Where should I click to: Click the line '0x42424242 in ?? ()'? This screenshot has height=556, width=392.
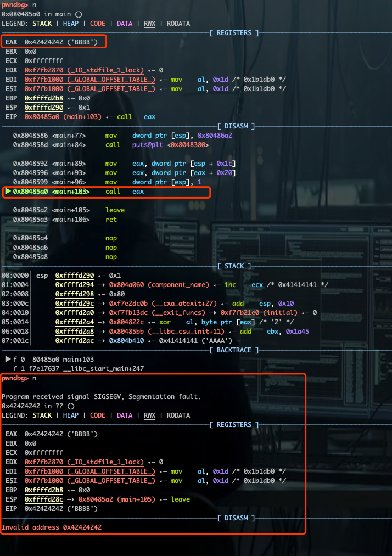(38, 406)
